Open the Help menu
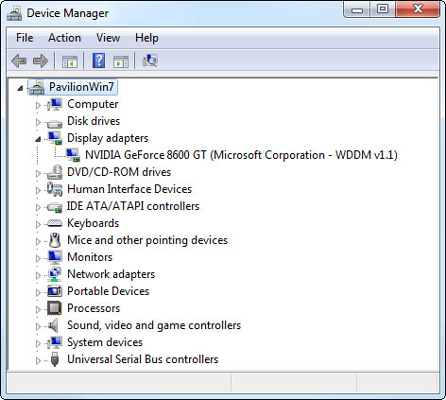446x400 pixels. pos(147,38)
